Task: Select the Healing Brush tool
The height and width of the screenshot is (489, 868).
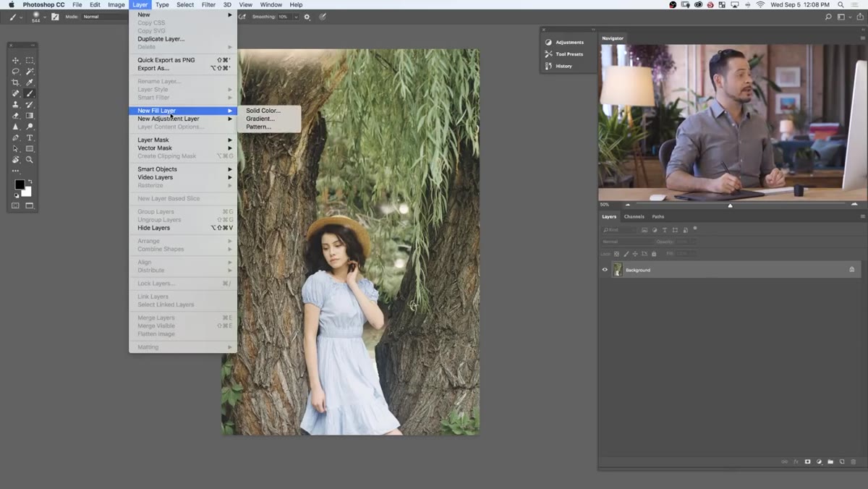Action: coord(15,93)
